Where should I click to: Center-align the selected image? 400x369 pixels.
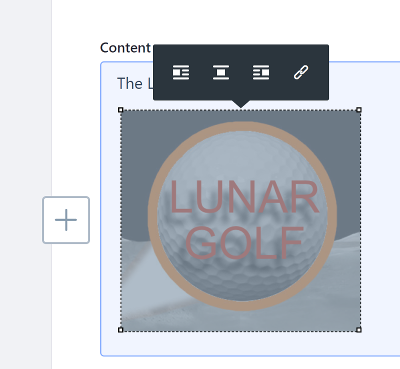221,72
